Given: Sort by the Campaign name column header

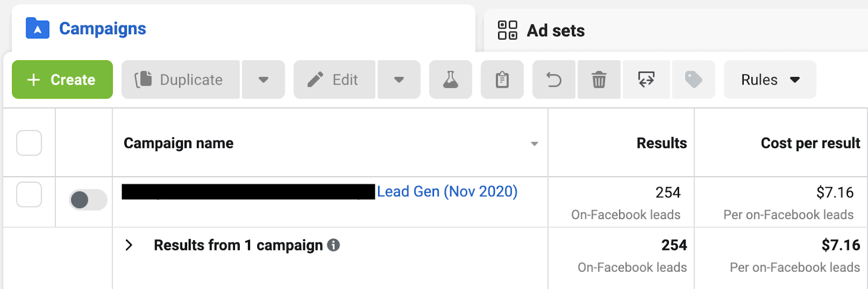Looking at the screenshot, I should [x=178, y=143].
